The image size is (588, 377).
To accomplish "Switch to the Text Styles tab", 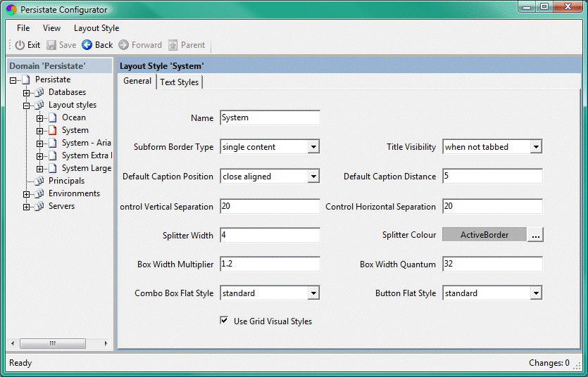I will click(180, 82).
